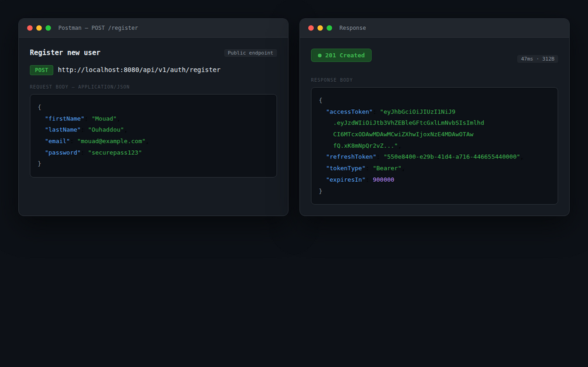Viewport: 588px width, 367px height.
Task: Click the 47ms · 312B timing badge
Action: [x=538, y=59]
